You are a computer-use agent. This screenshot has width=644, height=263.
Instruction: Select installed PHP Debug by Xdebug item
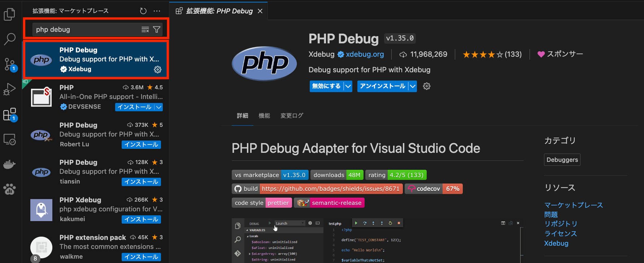point(96,60)
